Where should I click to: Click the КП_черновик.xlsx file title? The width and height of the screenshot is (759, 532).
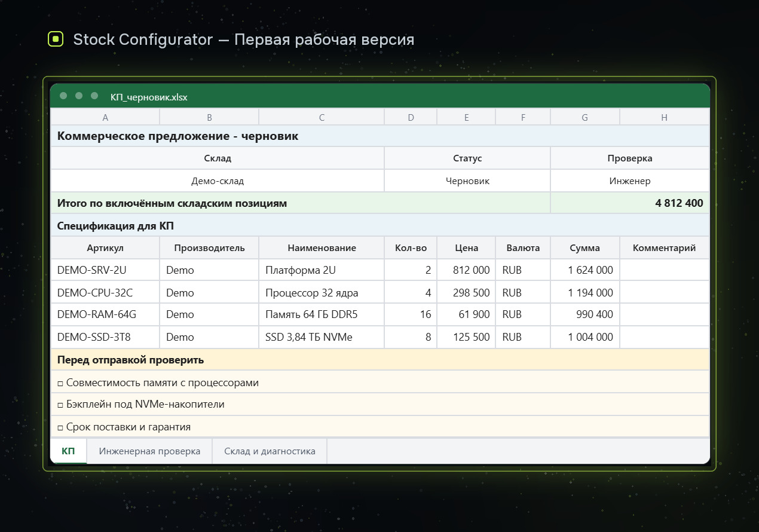(x=149, y=97)
